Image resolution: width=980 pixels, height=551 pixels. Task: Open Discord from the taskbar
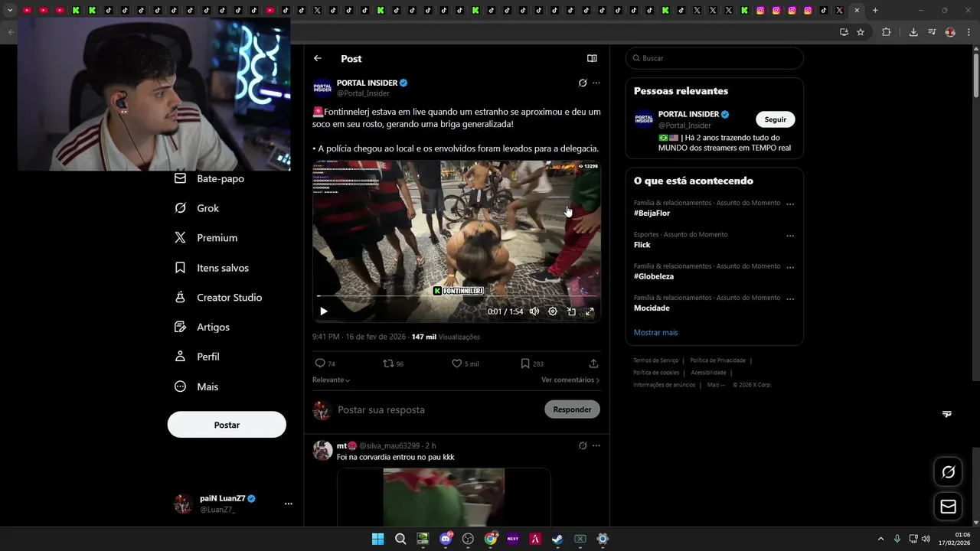pos(446,539)
